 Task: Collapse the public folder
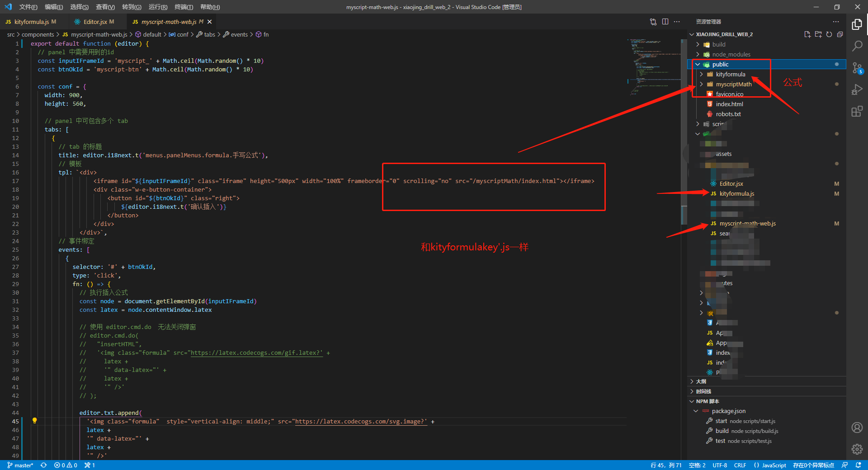tap(698, 64)
